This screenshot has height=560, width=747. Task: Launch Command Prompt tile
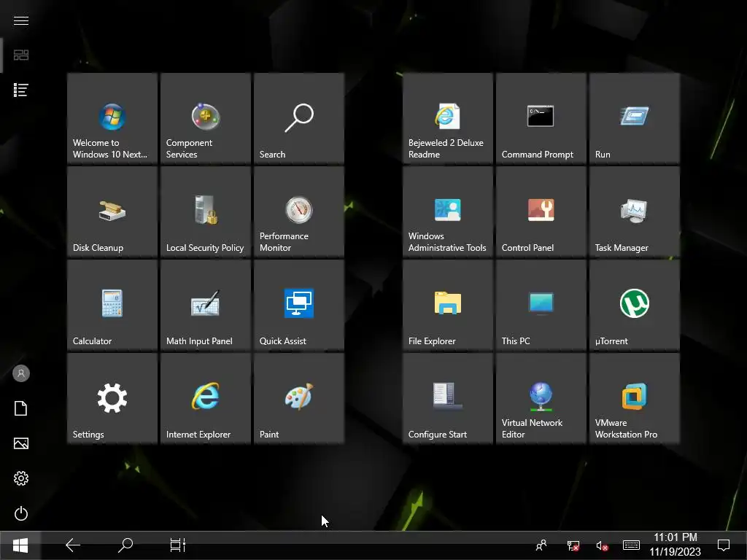pyautogui.click(x=541, y=119)
